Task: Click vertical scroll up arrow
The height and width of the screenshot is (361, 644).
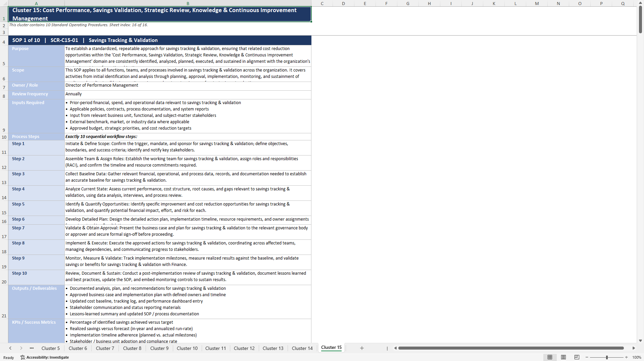Action: click(640, 3)
